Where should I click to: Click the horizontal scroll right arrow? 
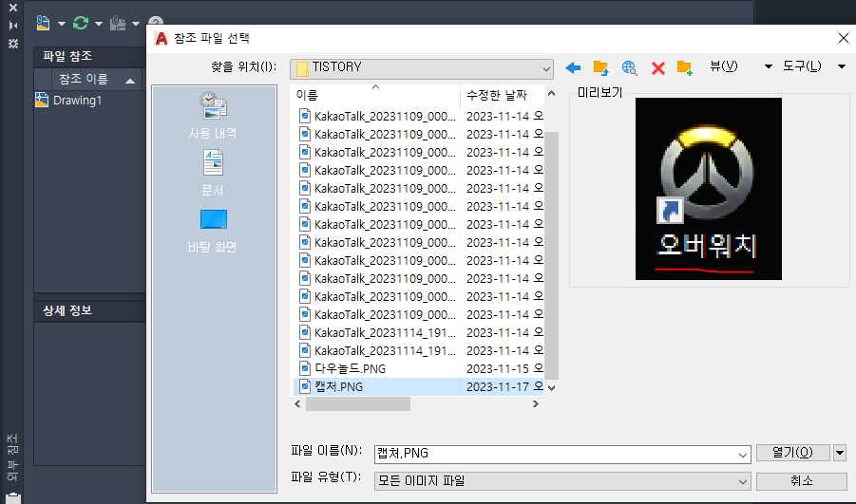pyautogui.click(x=536, y=403)
